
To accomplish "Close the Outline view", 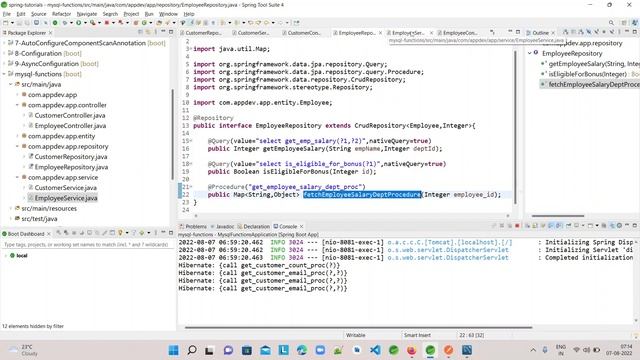I will [x=553, y=33].
